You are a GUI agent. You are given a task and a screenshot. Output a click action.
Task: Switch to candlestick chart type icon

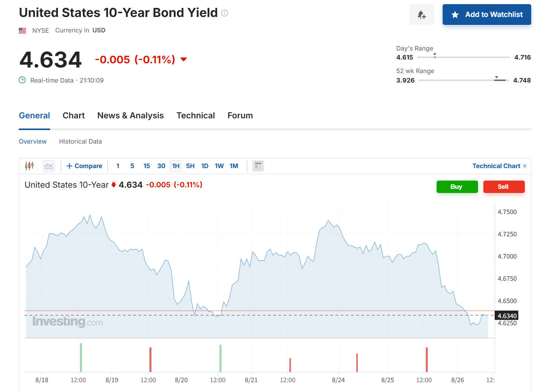29,166
